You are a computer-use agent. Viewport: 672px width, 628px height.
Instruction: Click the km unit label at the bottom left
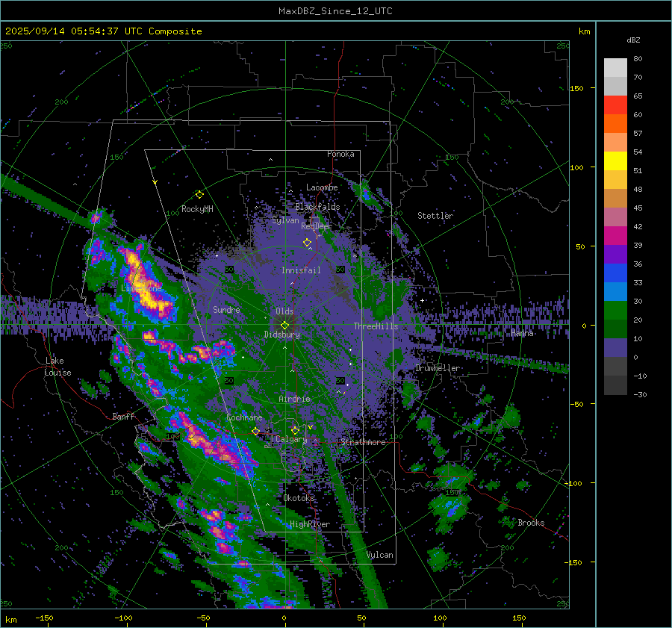pos(11,620)
